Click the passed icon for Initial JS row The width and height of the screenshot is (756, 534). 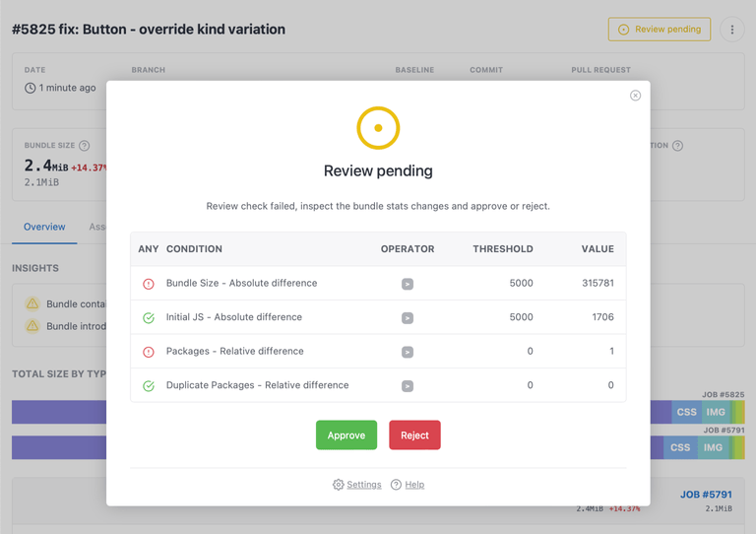point(149,318)
